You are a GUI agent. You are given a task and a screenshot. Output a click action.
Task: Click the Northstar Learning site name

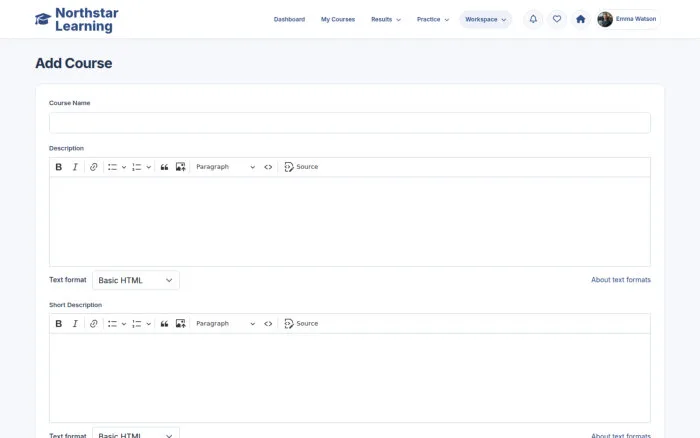tap(87, 20)
